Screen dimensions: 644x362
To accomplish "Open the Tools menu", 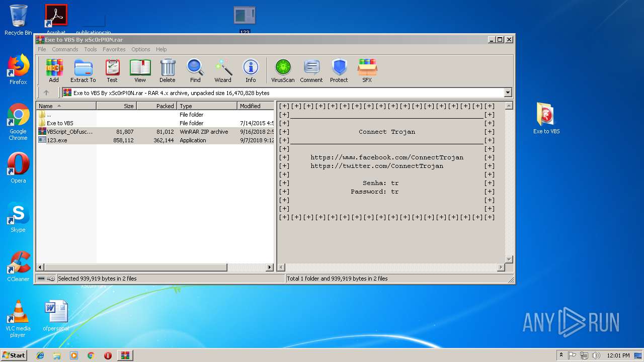I will tap(91, 49).
